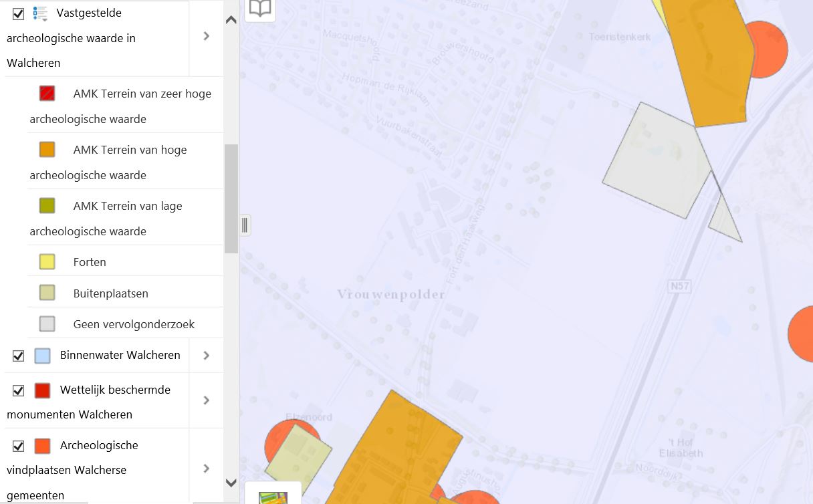813x504 pixels.
Task: Select the Geen vervolgonderzoek legend label
Action: 134,324
